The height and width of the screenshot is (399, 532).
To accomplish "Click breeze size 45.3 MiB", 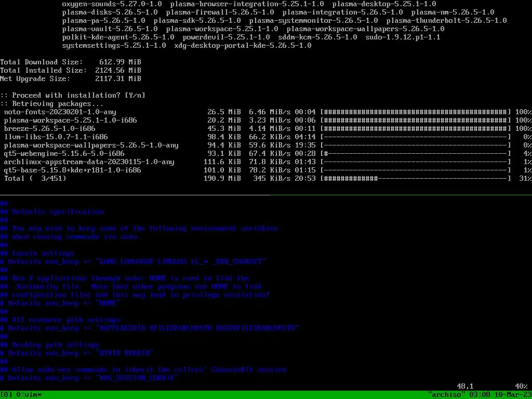I will click(x=224, y=129).
